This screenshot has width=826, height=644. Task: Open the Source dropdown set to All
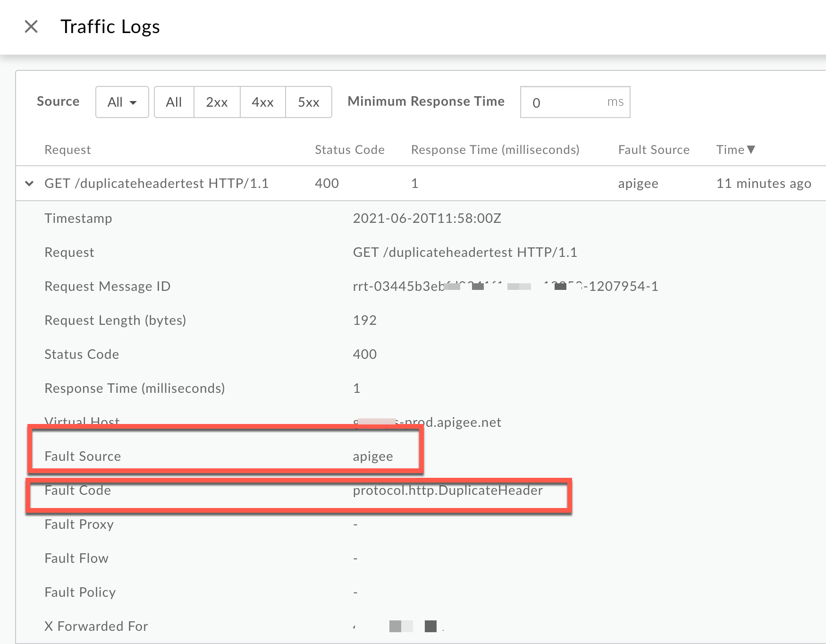tap(122, 102)
